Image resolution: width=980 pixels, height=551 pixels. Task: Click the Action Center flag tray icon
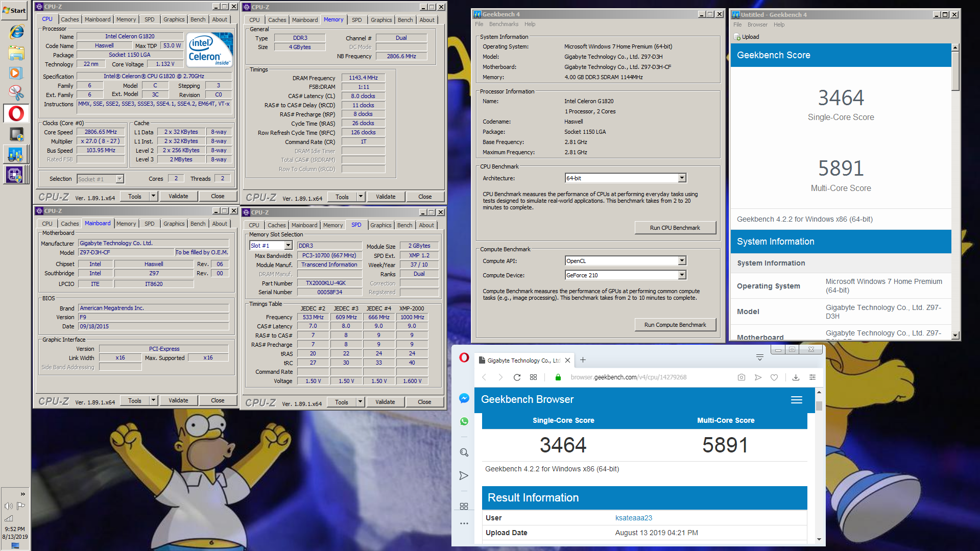coord(21,506)
